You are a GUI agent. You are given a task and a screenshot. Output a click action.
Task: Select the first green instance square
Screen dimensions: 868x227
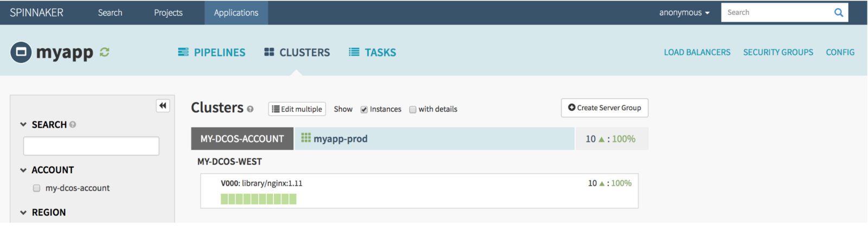[x=224, y=199]
